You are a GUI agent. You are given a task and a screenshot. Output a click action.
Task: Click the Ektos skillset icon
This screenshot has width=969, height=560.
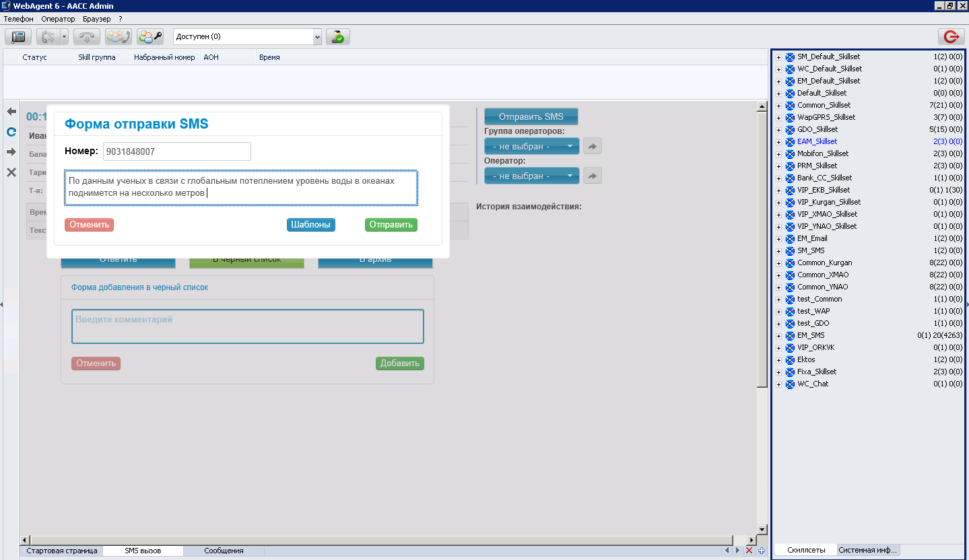click(x=790, y=359)
